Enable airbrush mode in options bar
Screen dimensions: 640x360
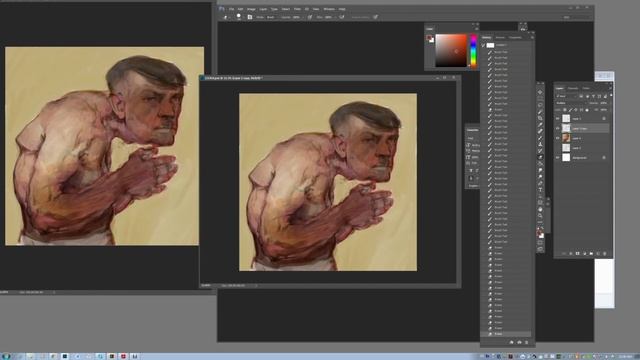pos(342,17)
